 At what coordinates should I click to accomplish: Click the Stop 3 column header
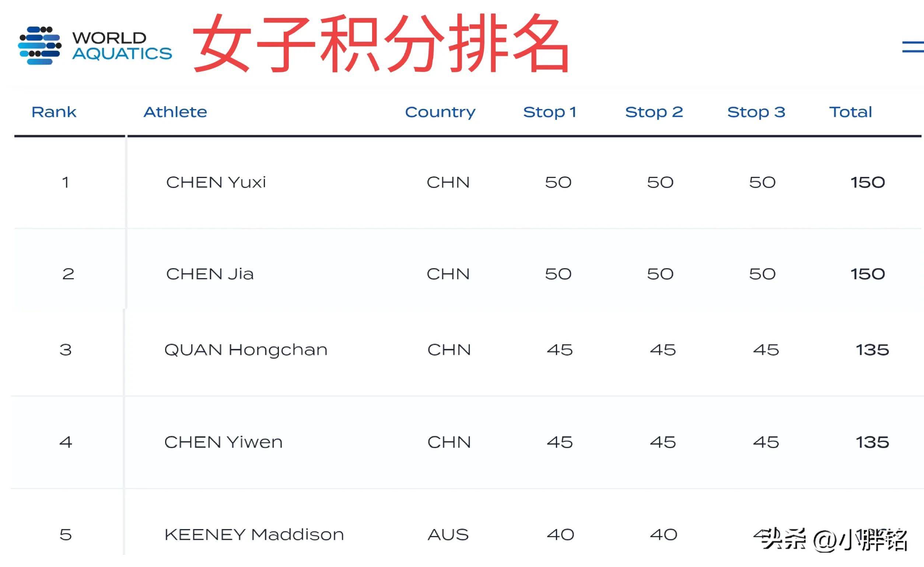(x=756, y=112)
